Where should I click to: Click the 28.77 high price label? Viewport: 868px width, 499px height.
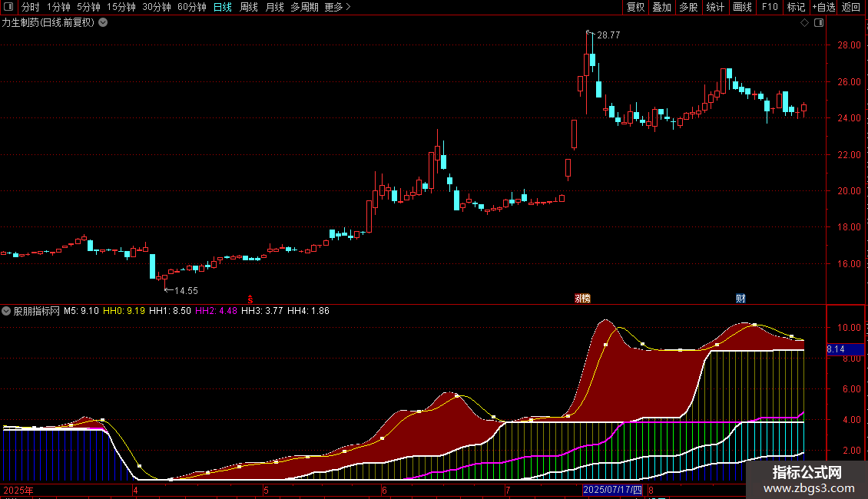click(608, 35)
